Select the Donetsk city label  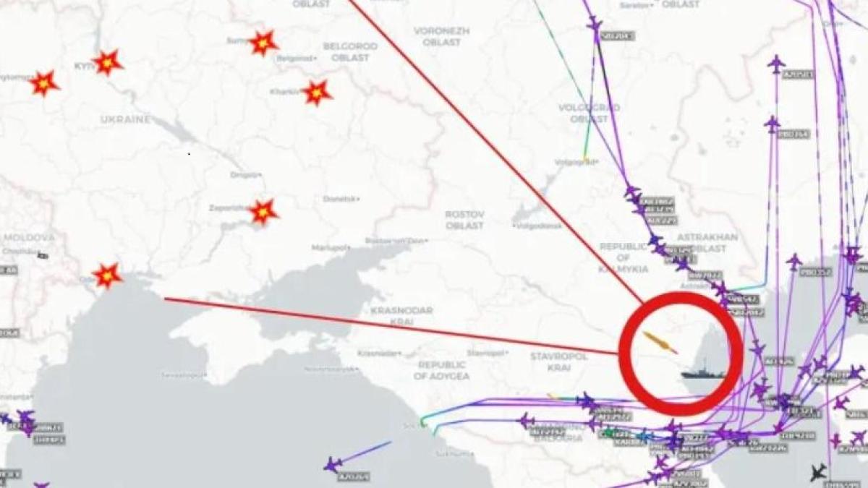tap(341, 199)
